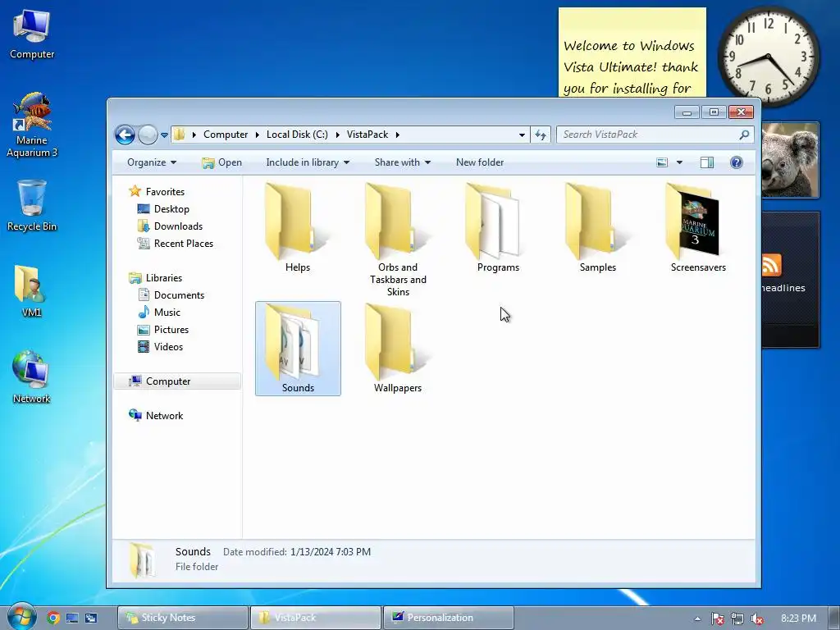Viewport: 840px width, 630px height.
Task: Click the VistaPack breadcrumb
Action: [x=367, y=135]
